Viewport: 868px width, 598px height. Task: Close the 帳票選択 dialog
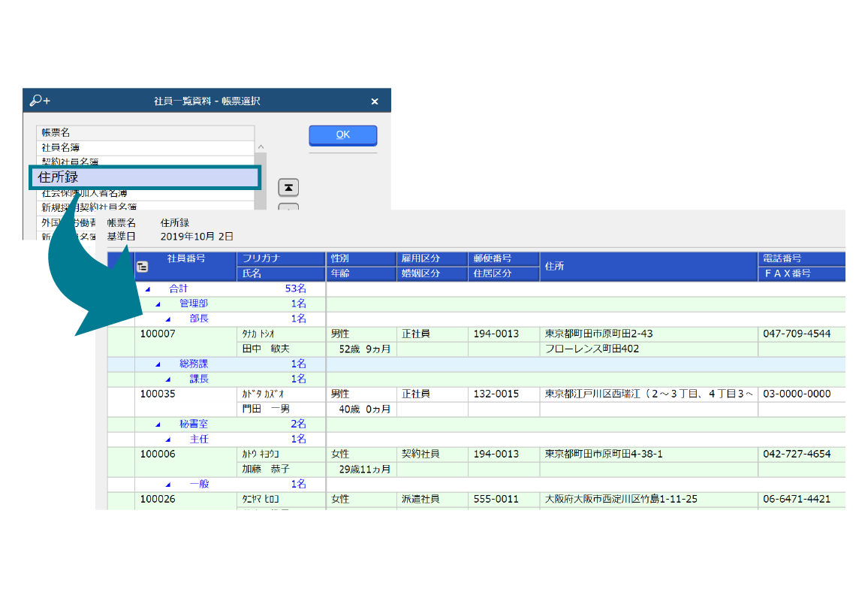coord(375,101)
